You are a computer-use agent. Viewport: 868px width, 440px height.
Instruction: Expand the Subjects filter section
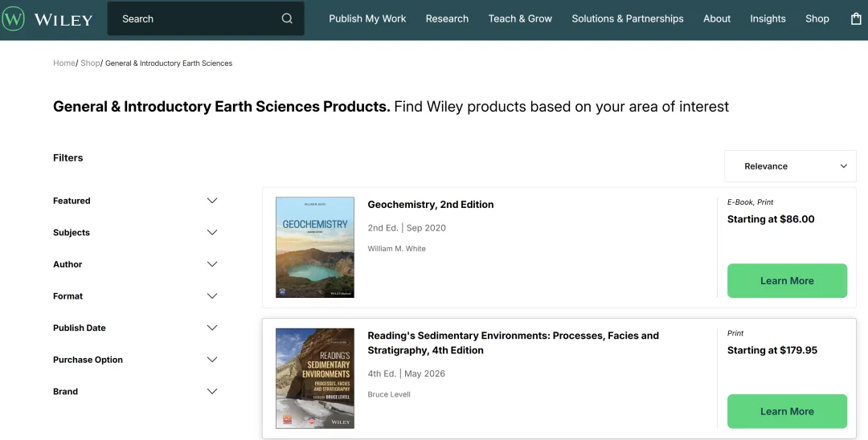point(212,233)
